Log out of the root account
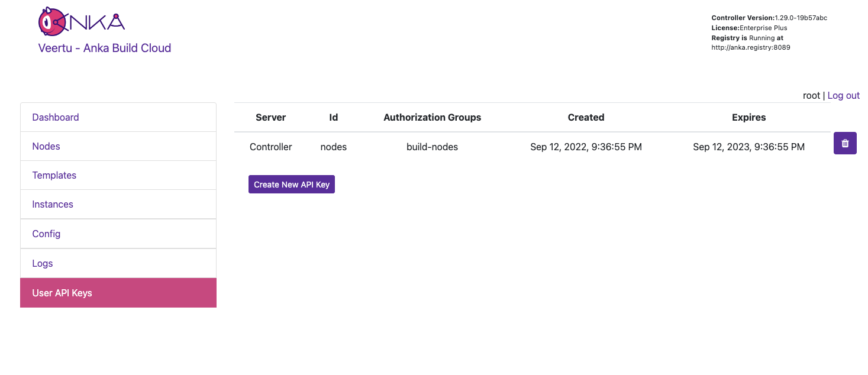Viewport: 868px width, 375px height. [843, 95]
